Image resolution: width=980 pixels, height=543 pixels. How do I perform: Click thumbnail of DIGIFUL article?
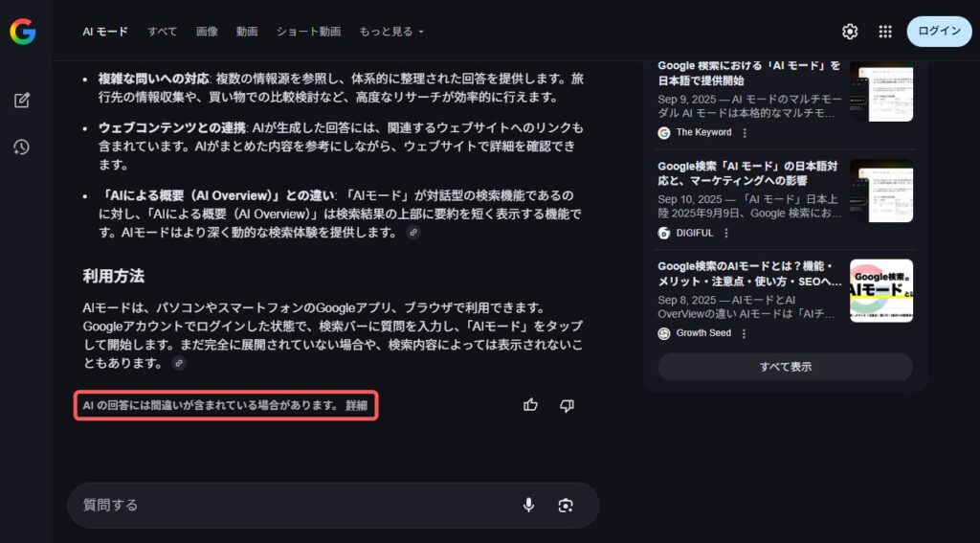881,191
